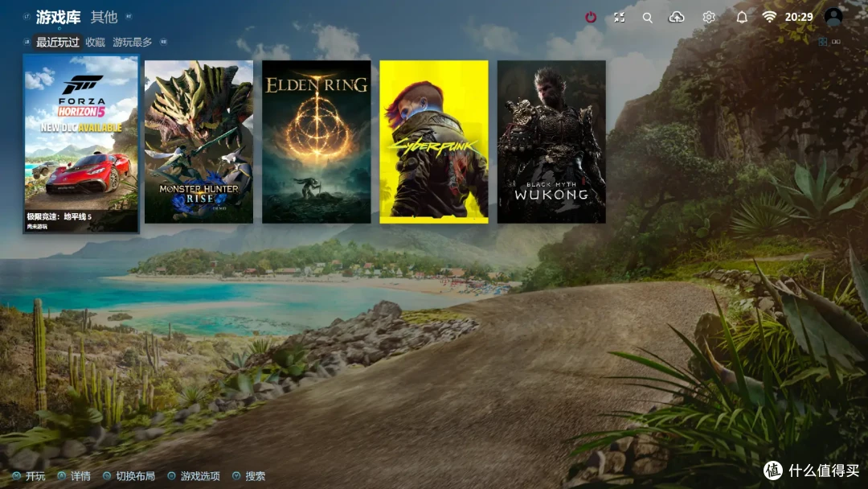Click the 极限竞速：地平线 5 title text
Screen dimensions: 868x489
[59, 216]
